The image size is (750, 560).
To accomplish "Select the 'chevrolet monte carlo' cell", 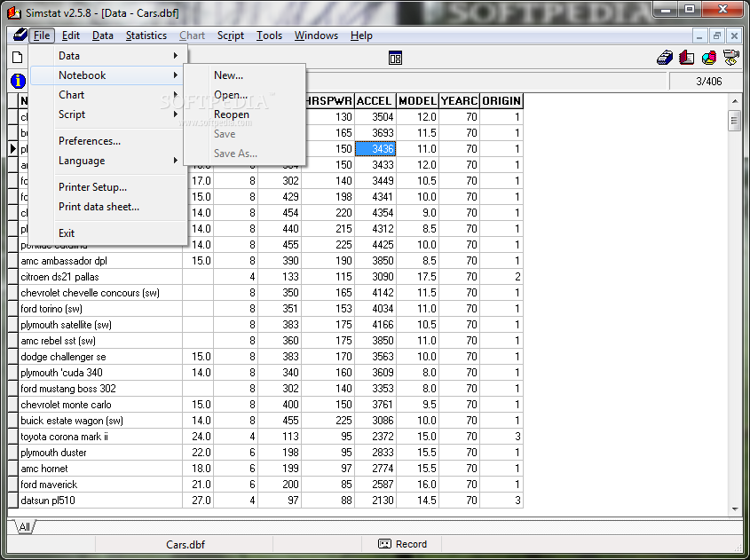I will pyautogui.click(x=100, y=405).
